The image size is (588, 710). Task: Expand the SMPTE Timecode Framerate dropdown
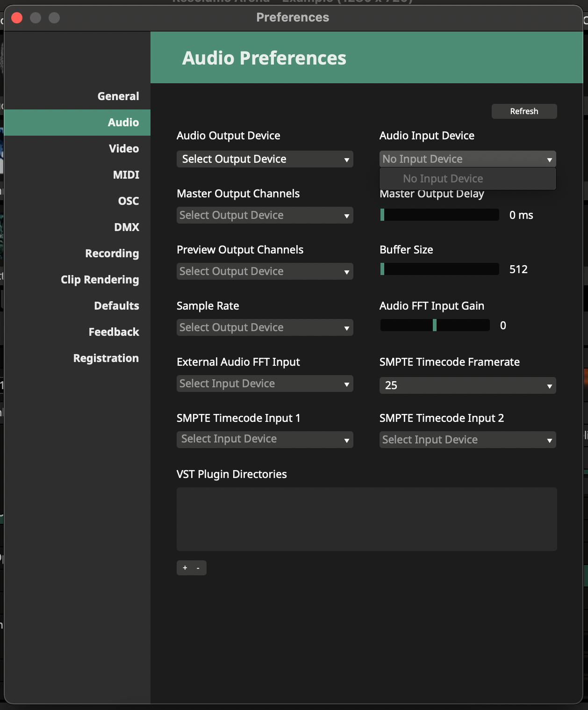tap(467, 385)
